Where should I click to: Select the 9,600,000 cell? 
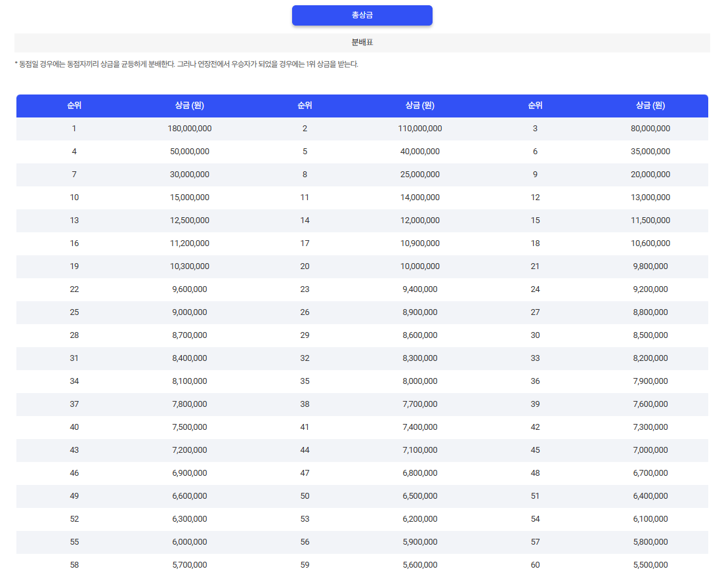coord(189,289)
